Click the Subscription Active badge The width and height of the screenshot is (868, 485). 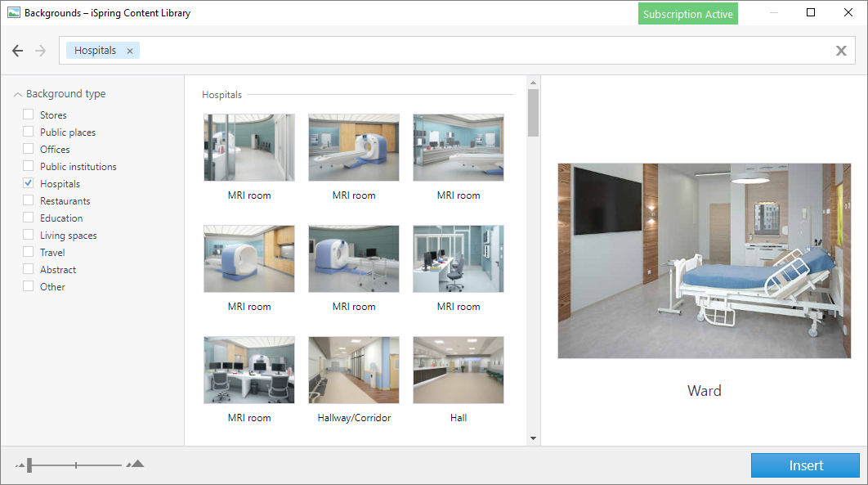coord(688,14)
